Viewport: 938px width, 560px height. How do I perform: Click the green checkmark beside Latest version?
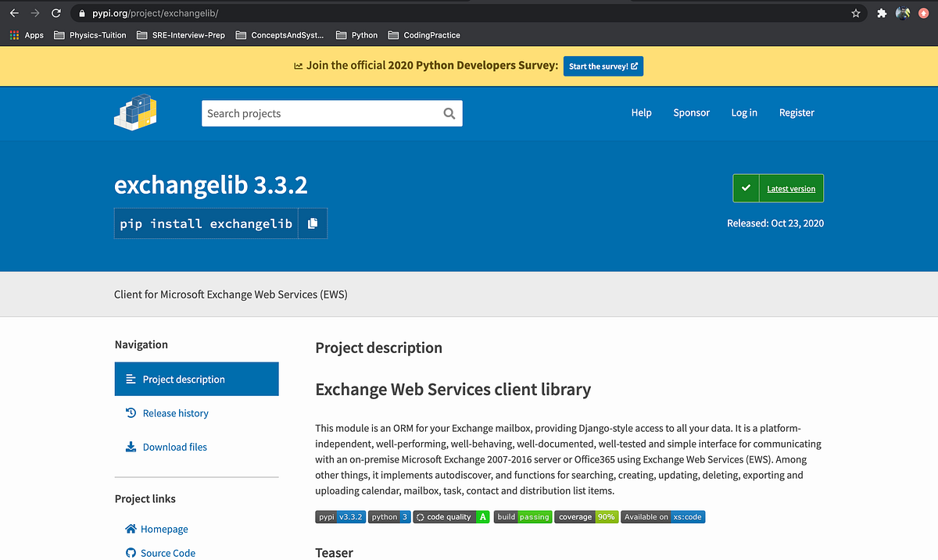point(746,187)
